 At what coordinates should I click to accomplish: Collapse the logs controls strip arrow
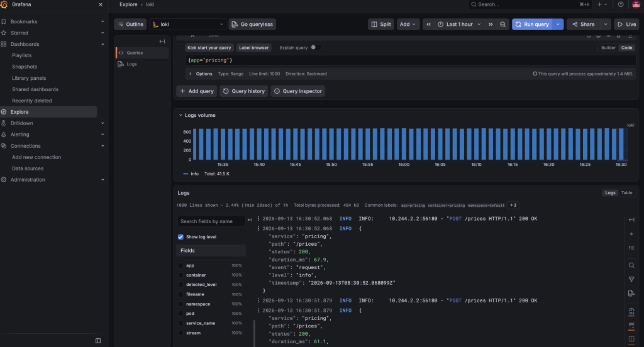pos(631,219)
